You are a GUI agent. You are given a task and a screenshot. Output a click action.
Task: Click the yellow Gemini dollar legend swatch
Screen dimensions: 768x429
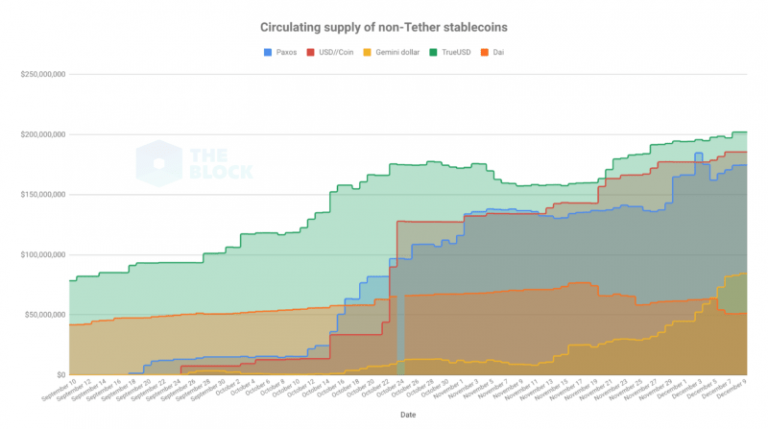coord(367,52)
